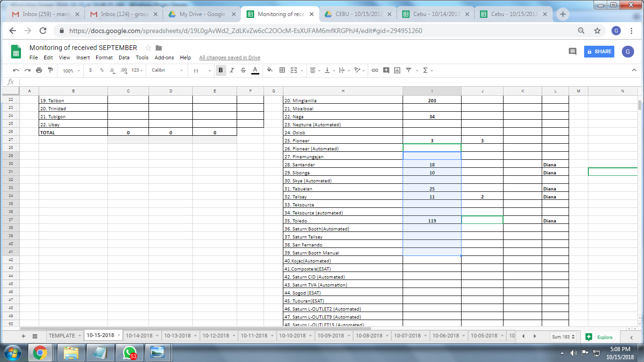This screenshot has width=644, height=362.
Task: Open the Chrome menu with three dots
Action: click(632, 31)
